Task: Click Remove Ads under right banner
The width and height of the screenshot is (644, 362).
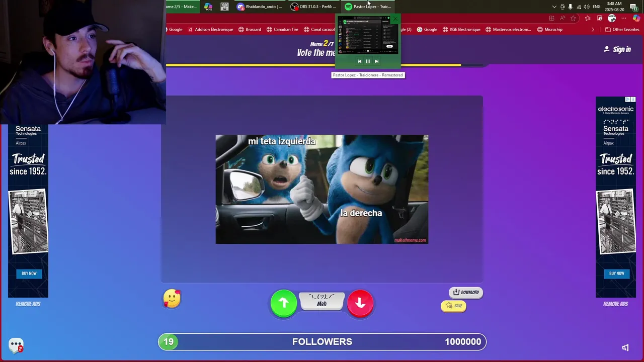Action: point(615,304)
